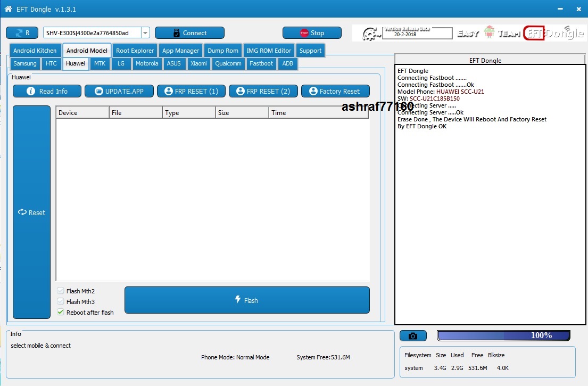Select the MTK brand tab
The image size is (588, 386).
[100, 63]
